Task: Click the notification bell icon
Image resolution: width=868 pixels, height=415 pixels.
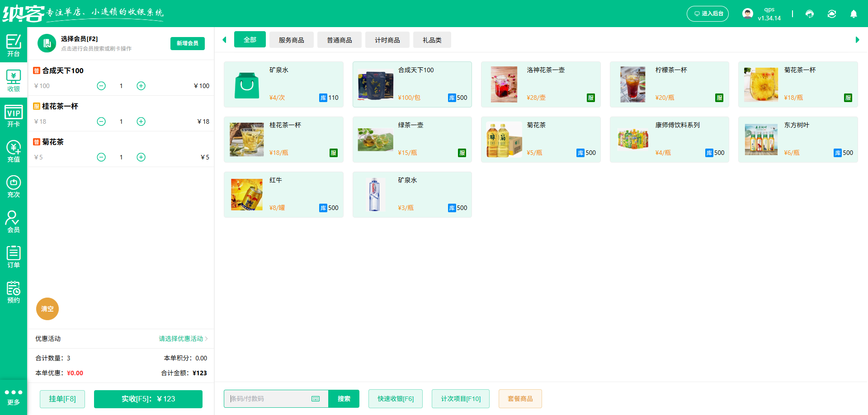Action: tap(854, 14)
